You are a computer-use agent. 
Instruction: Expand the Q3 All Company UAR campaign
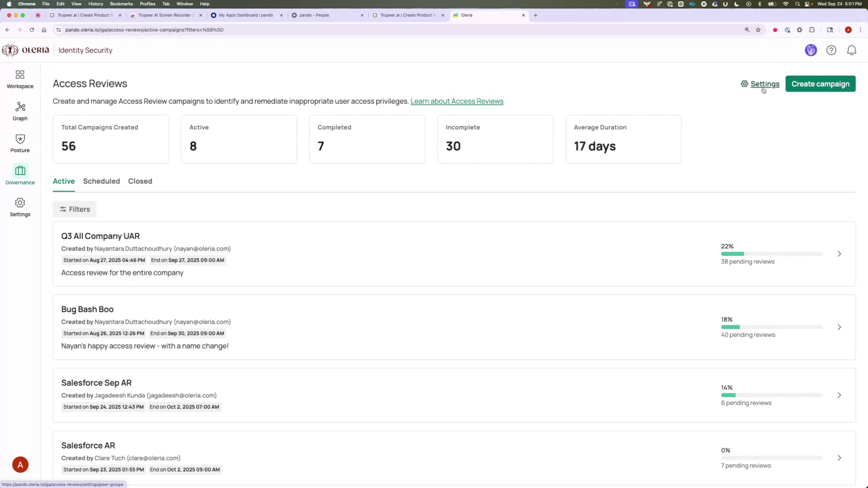839,254
